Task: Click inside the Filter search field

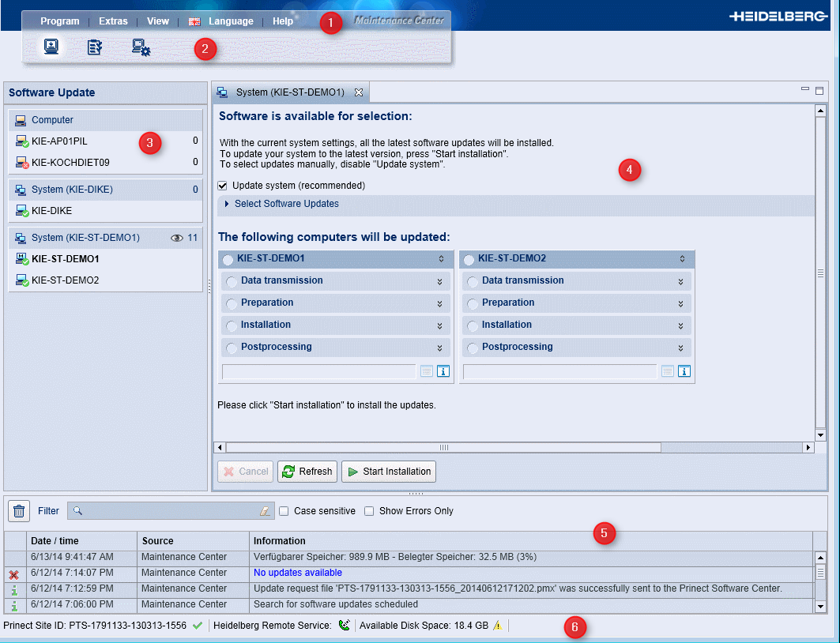Action: click(x=171, y=511)
